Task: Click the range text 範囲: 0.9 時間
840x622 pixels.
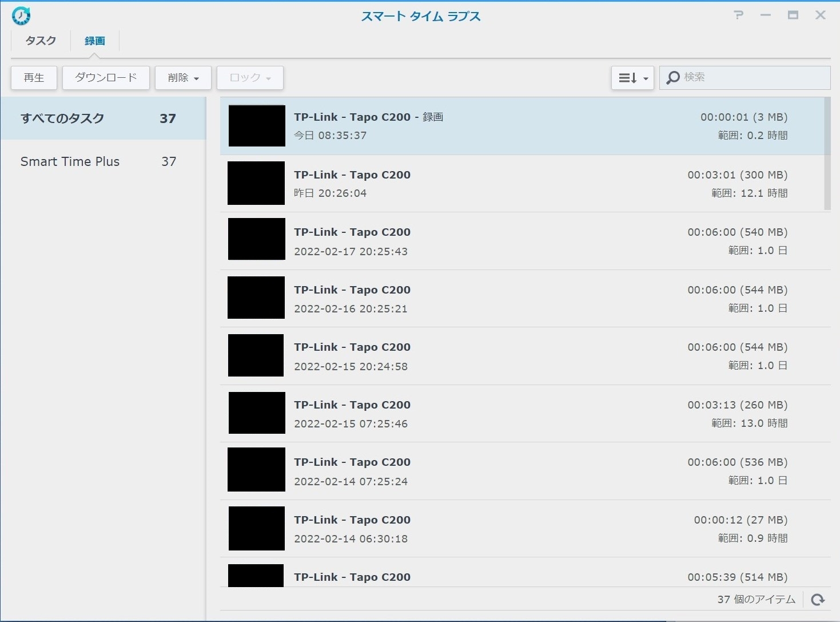Action: pyautogui.click(x=753, y=538)
